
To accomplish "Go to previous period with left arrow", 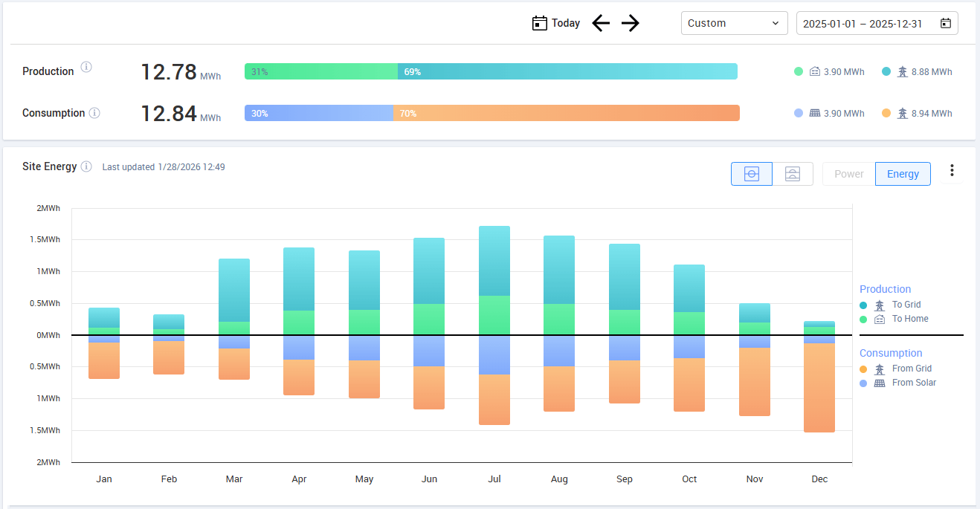I will pyautogui.click(x=601, y=23).
